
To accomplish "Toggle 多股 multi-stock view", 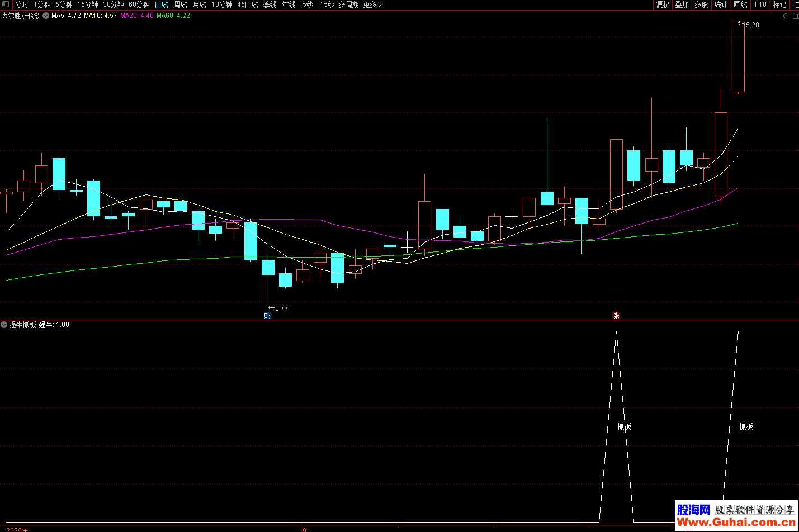I will (x=701, y=4).
